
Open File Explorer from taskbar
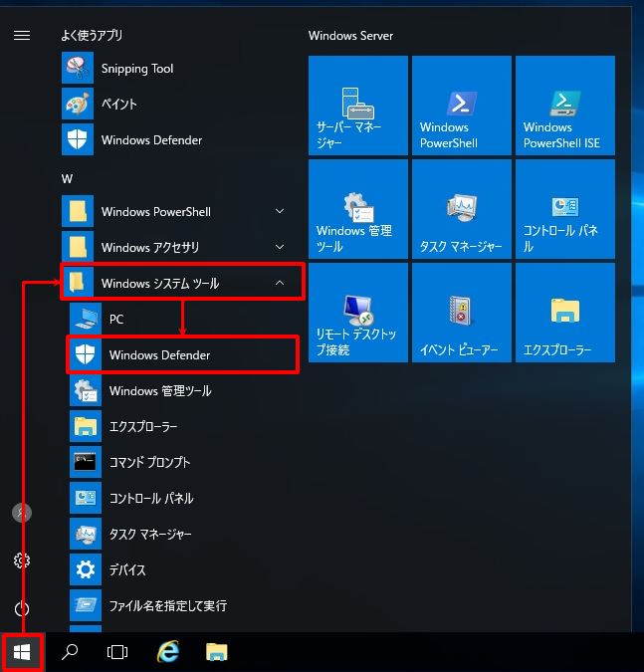[x=217, y=652]
